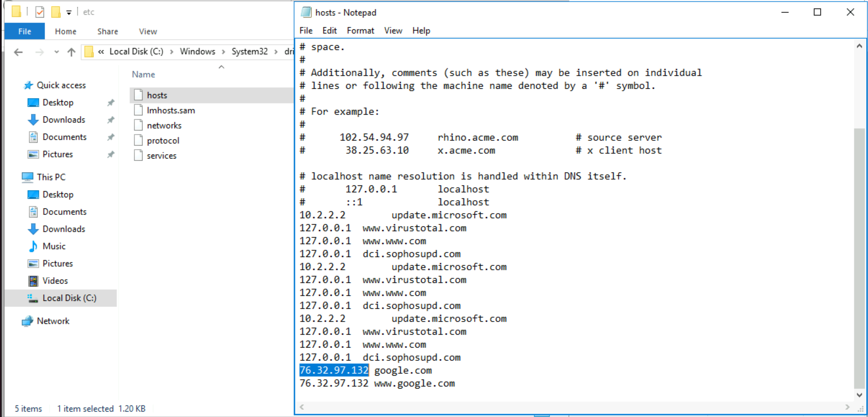The width and height of the screenshot is (868, 417).
Task: Select Local Disk (C:) in the address bar
Action: (x=136, y=52)
